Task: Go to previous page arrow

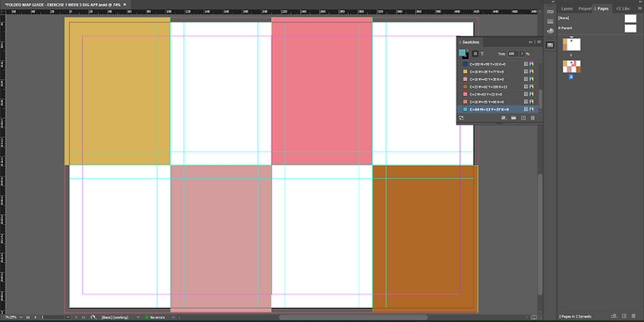Action: coord(35,317)
